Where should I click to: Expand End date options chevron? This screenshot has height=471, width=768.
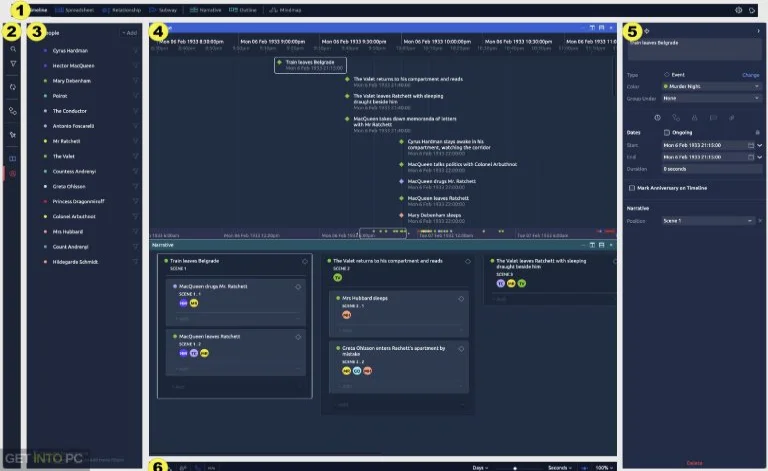tap(759, 157)
